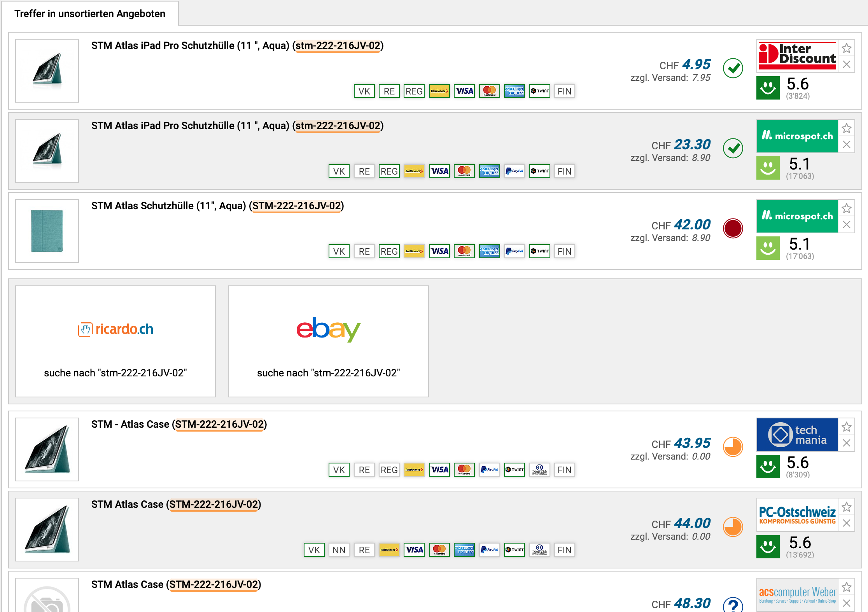The width and height of the screenshot is (868, 612).
Task: Open the 'Treffer in unsortierten Angeboten' tab
Action: 90,14
